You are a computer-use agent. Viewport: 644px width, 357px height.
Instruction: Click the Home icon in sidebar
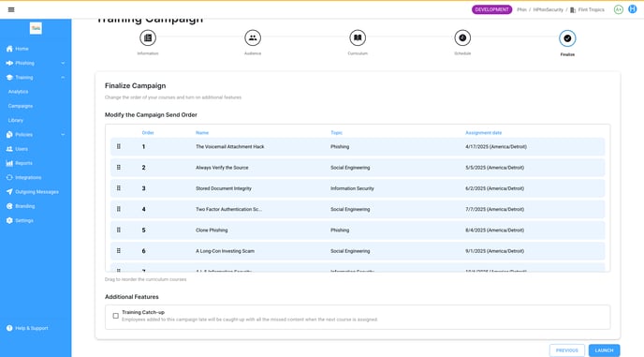point(9,49)
